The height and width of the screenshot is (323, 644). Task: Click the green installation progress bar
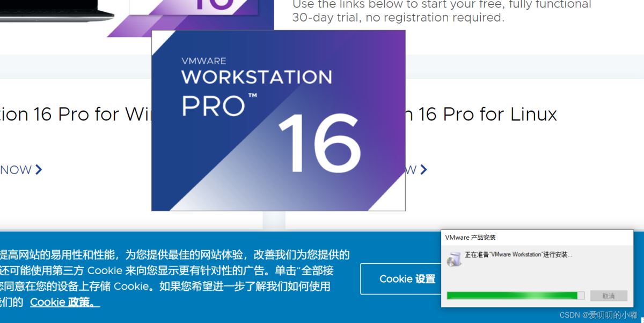point(516,296)
